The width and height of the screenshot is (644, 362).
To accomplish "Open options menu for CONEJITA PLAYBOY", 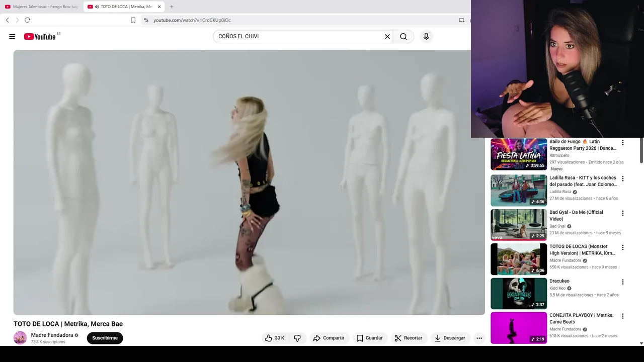I will (623, 316).
